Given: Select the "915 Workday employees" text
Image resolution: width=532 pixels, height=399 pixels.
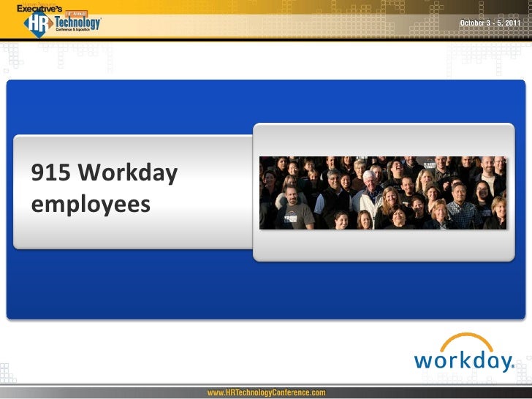Looking at the screenshot, I should [x=104, y=188].
